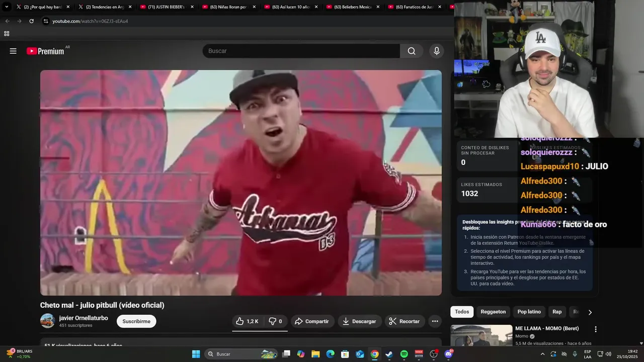Open Task View in the taskbar
Image resolution: width=644 pixels, height=362 pixels.
[286, 354]
